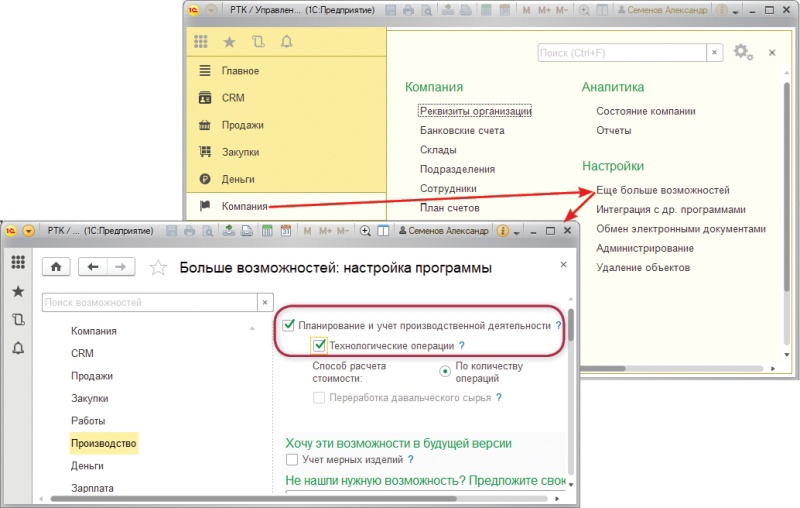Add the settings page to favorites via the star

[157, 267]
